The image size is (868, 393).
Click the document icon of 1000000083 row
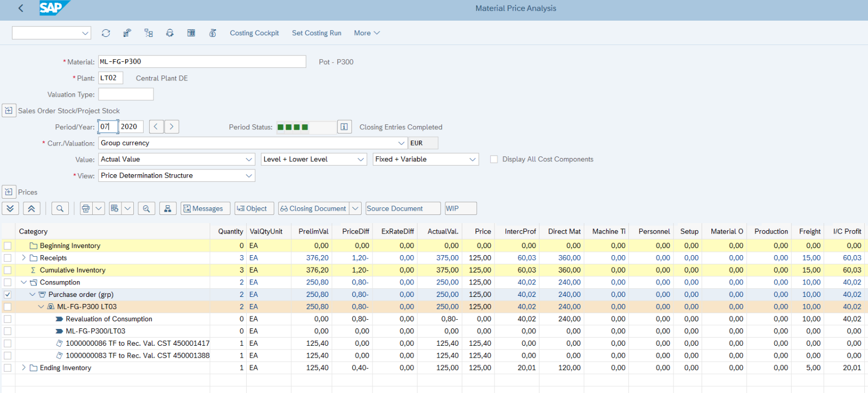[60, 356]
